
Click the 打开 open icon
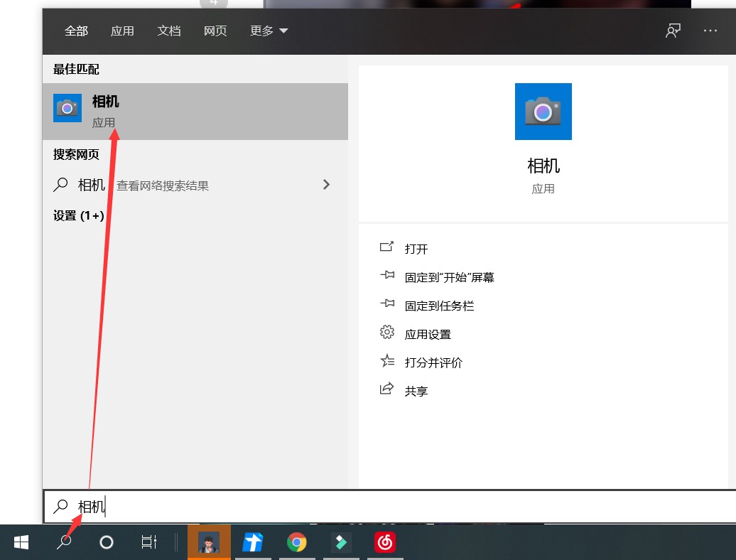tap(387, 248)
